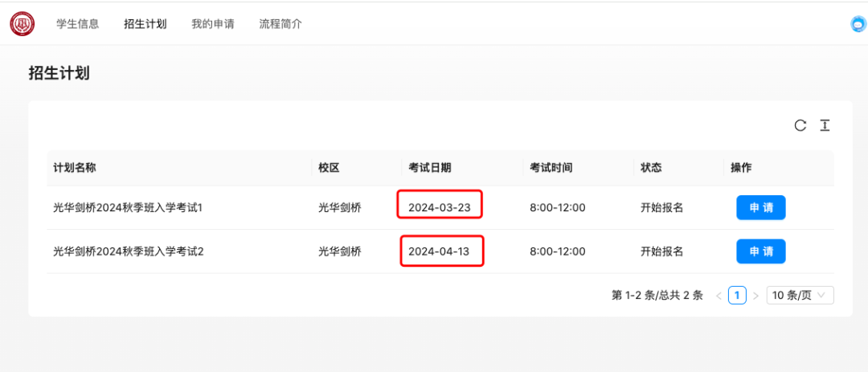
Task: Select row 光华剑桥2024秋季班入学考试1 name
Action: point(129,207)
